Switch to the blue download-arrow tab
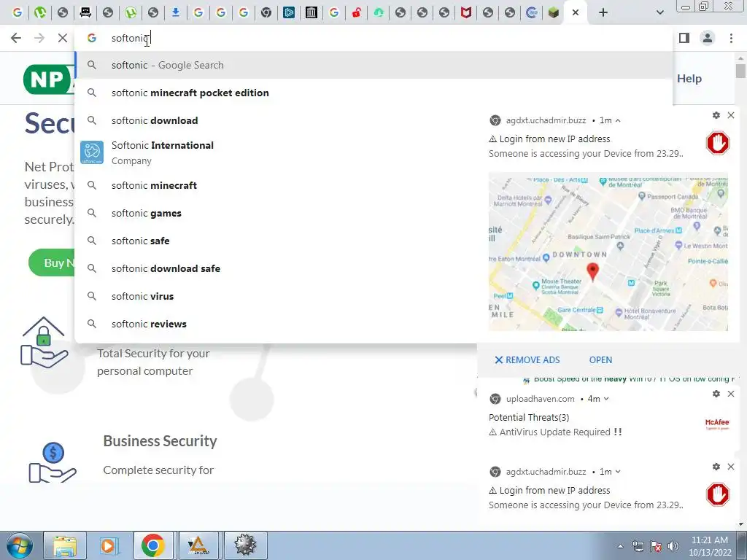This screenshot has width=747, height=560. (176, 13)
